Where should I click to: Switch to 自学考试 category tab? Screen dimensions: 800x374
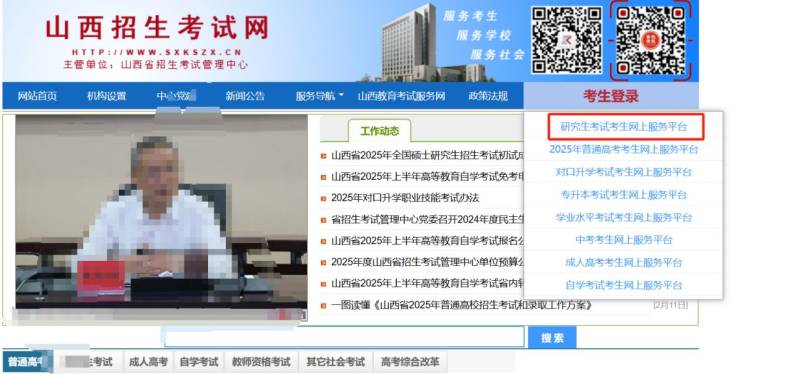point(198,362)
